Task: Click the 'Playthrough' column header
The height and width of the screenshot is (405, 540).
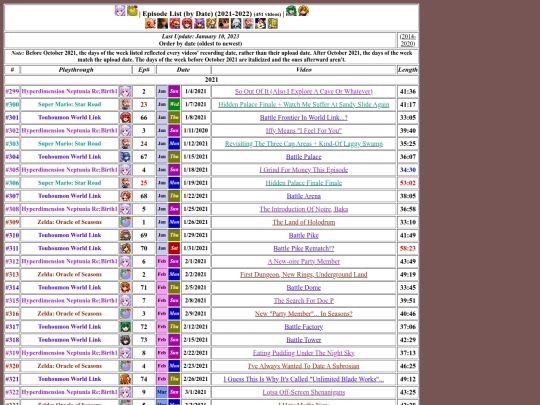Action: tap(76, 70)
